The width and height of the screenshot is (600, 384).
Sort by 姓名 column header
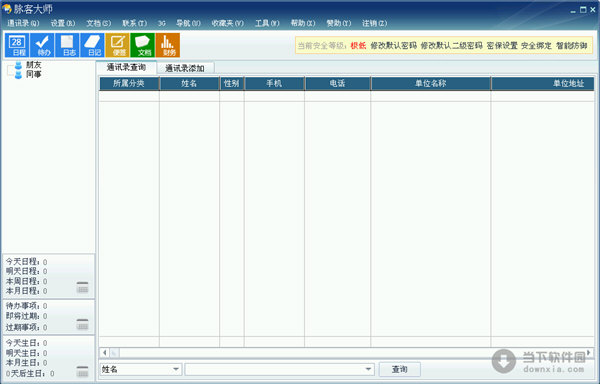189,83
